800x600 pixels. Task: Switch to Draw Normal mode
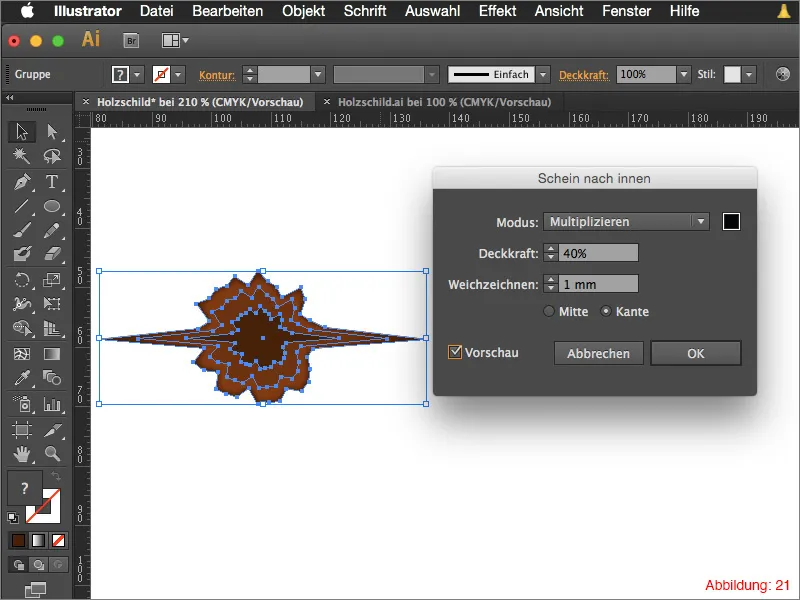click(19, 565)
